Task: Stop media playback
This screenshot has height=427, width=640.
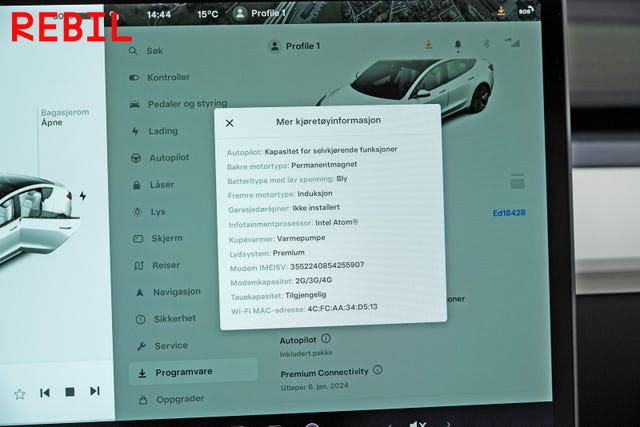Action: pyautogui.click(x=70, y=392)
